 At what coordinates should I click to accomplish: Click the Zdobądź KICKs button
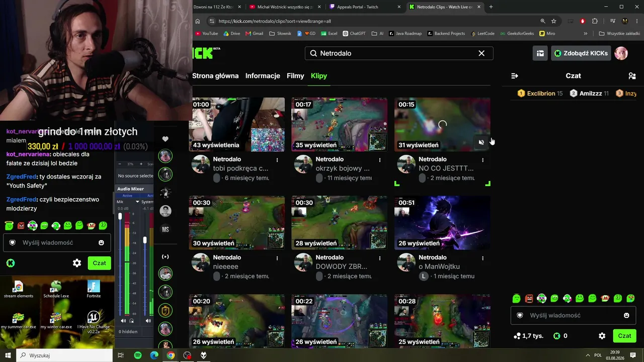click(581, 53)
